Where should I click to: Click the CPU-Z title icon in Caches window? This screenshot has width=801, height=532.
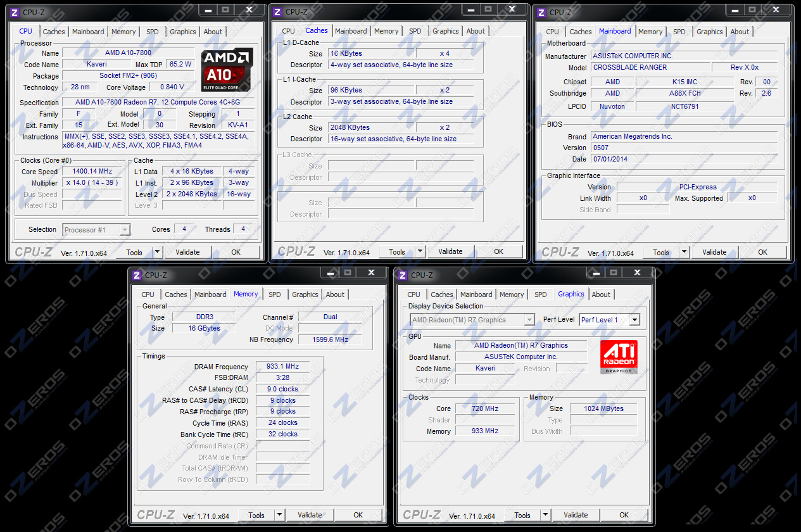278,12
